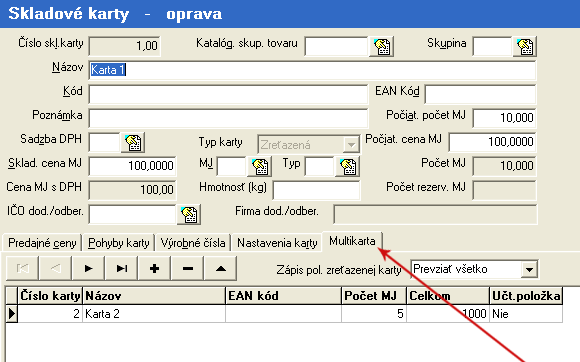580x362 pixels.
Task: Click the Typ input box
Action: [319, 166]
